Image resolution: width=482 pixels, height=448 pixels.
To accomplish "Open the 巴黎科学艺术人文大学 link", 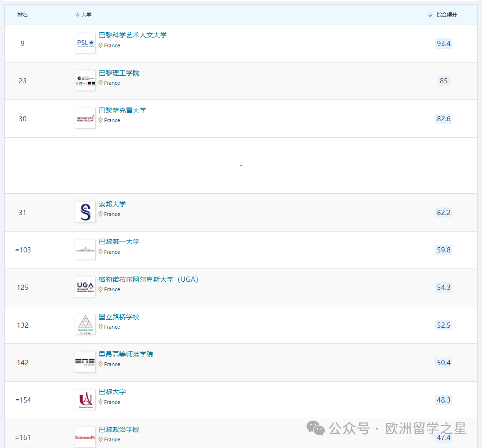I will [133, 35].
